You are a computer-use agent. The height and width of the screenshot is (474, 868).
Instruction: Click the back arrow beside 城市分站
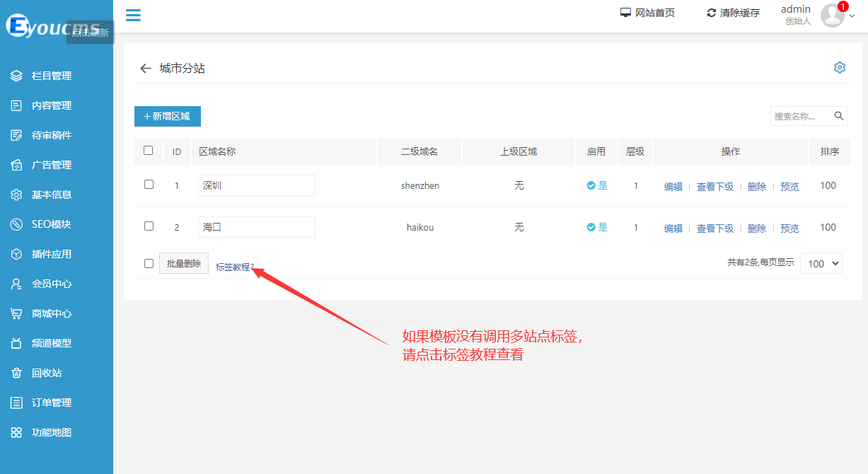[x=146, y=69]
